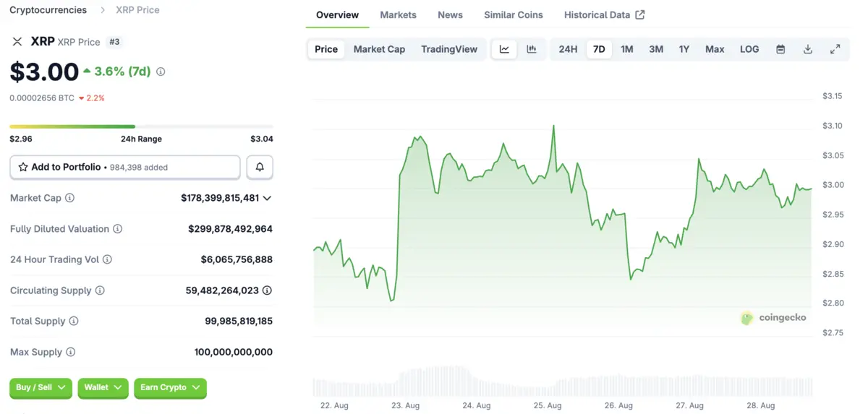Go to Cryptocurrencies breadcrumb link
Viewport: 868px width, 414px height.
pyautogui.click(x=48, y=10)
